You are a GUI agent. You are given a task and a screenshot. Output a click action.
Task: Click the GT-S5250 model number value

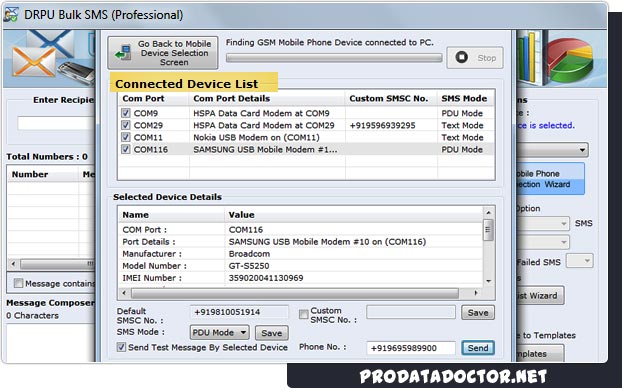pyautogui.click(x=249, y=266)
